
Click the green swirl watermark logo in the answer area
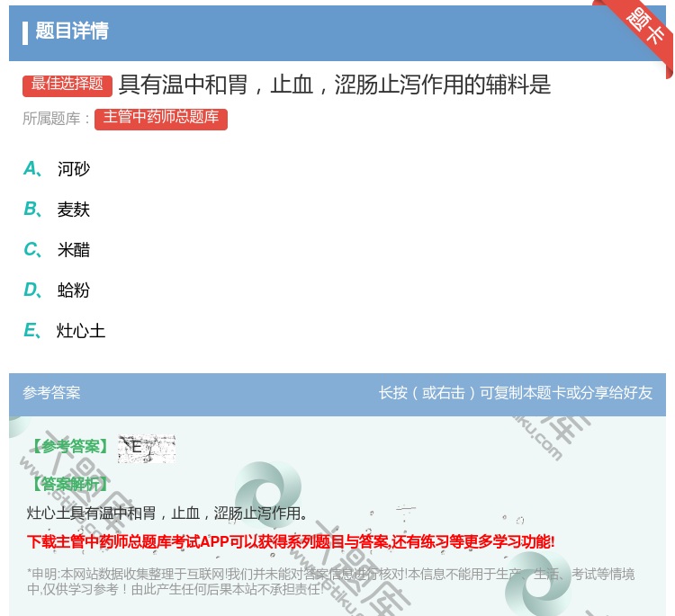tap(266, 492)
